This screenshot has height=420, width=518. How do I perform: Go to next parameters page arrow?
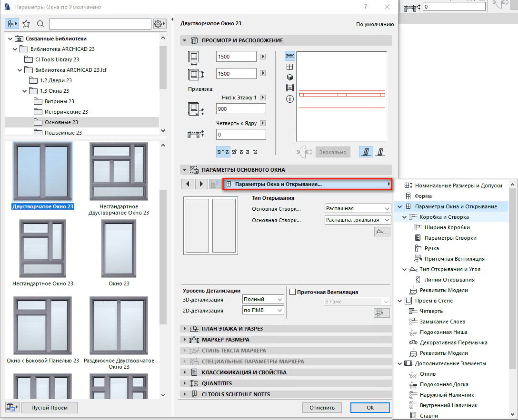tap(201, 184)
